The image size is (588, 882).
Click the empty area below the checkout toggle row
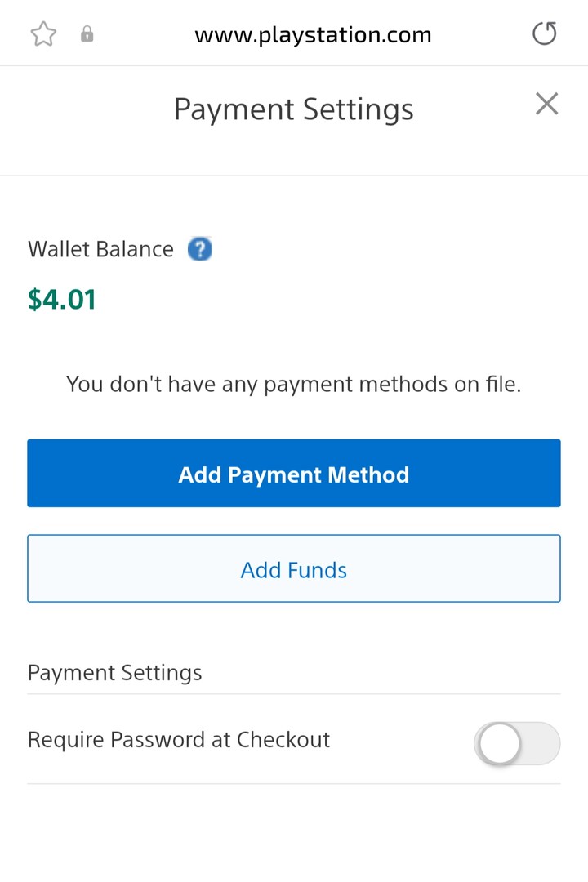pyautogui.click(x=294, y=833)
